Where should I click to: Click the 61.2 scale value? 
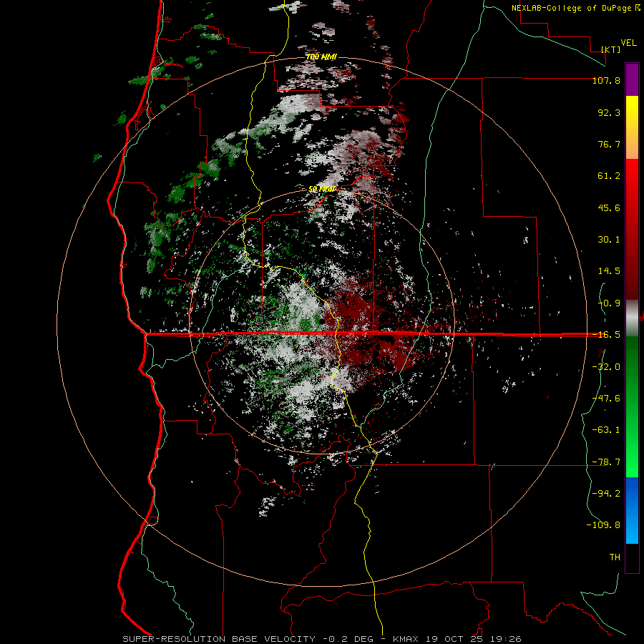(x=609, y=176)
